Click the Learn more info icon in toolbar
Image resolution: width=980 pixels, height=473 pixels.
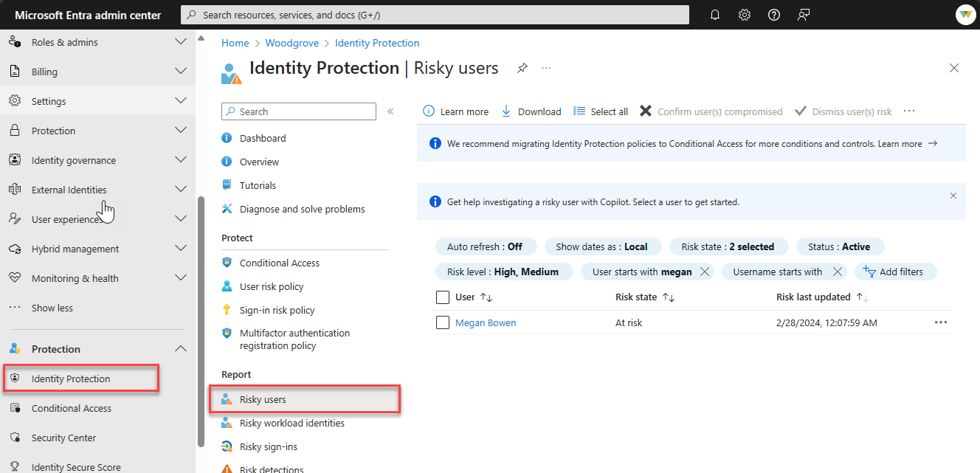[429, 111]
